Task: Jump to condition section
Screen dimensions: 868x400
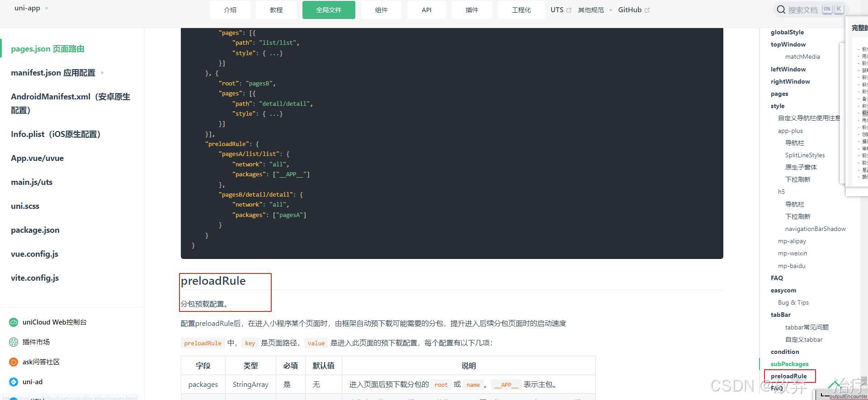Action: click(785, 352)
